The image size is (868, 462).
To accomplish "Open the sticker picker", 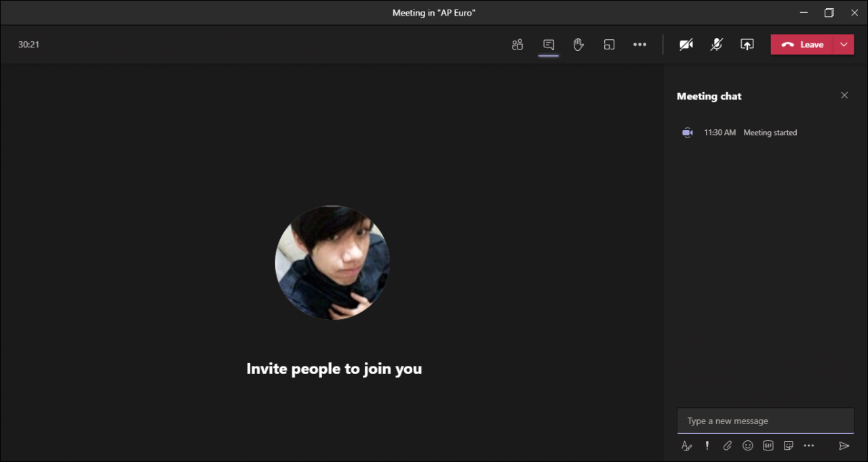I will coord(788,446).
